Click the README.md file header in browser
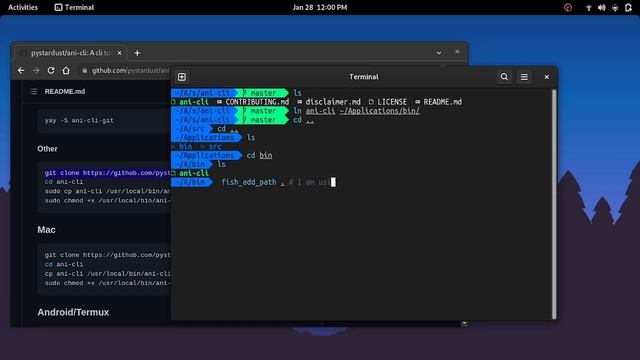Image resolution: width=640 pixels, height=360 pixels. pos(65,91)
